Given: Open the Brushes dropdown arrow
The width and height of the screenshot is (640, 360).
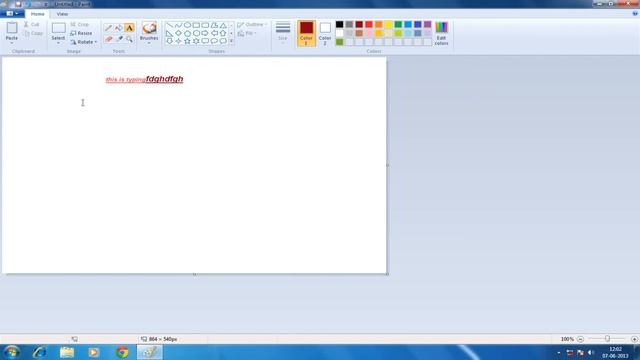Looking at the screenshot, I should click(149, 43).
